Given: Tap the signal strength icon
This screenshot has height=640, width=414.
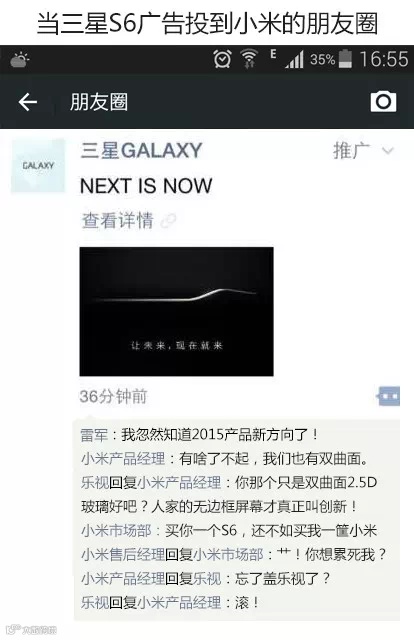Looking at the screenshot, I should (x=294, y=60).
